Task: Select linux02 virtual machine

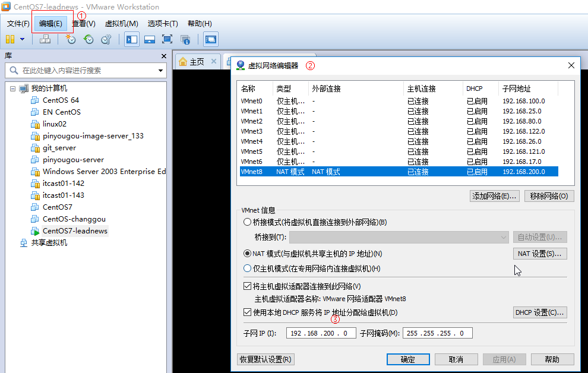Action: (55, 124)
